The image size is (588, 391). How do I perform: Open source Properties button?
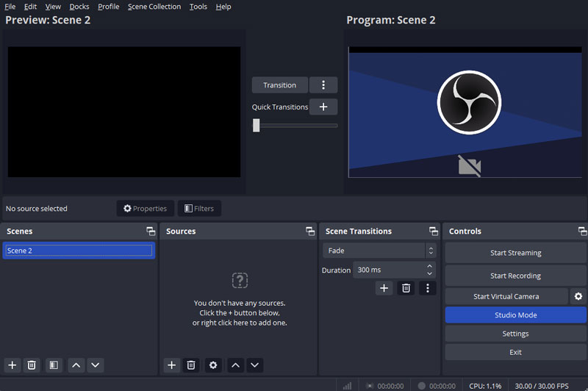(x=145, y=208)
